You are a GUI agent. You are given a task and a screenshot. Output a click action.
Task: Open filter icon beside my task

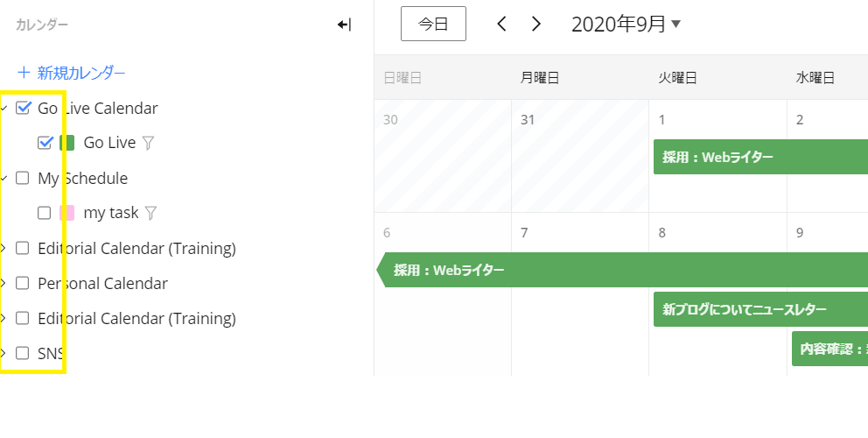point(150,213)
